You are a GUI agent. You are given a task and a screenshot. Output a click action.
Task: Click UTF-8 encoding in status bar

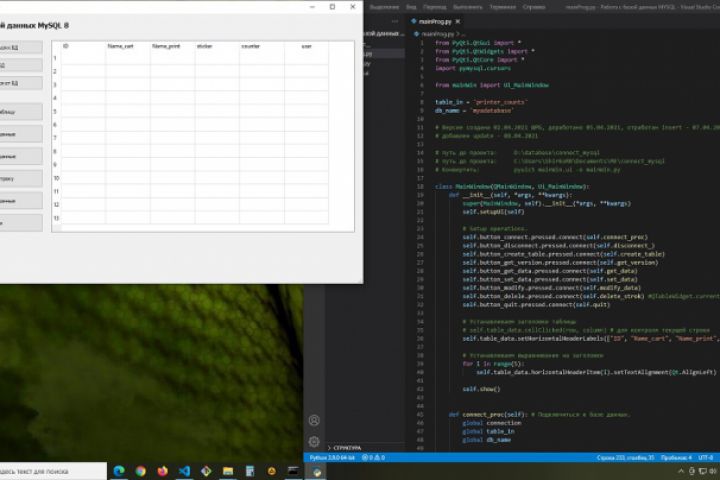click(x=706, y=457)
